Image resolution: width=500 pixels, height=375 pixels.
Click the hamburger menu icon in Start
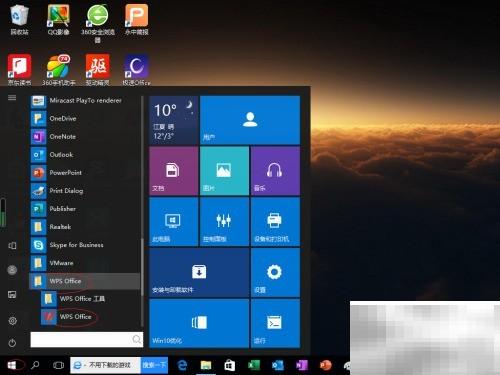12,97
